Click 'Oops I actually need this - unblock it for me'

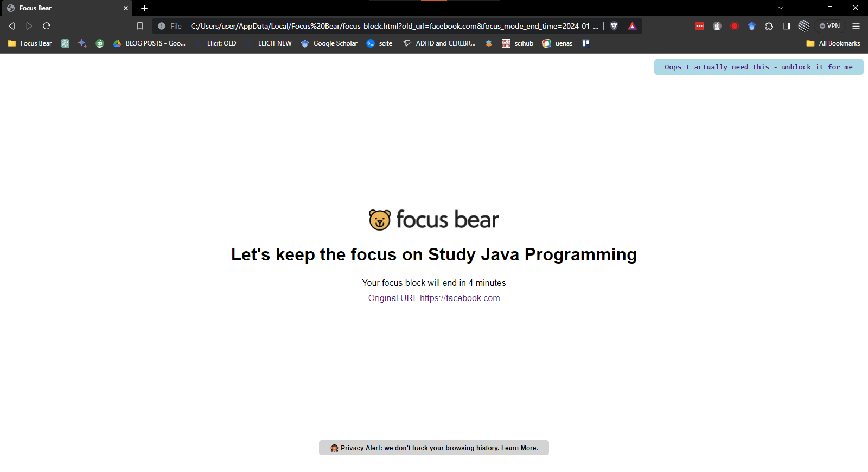[x=758, y=67]
